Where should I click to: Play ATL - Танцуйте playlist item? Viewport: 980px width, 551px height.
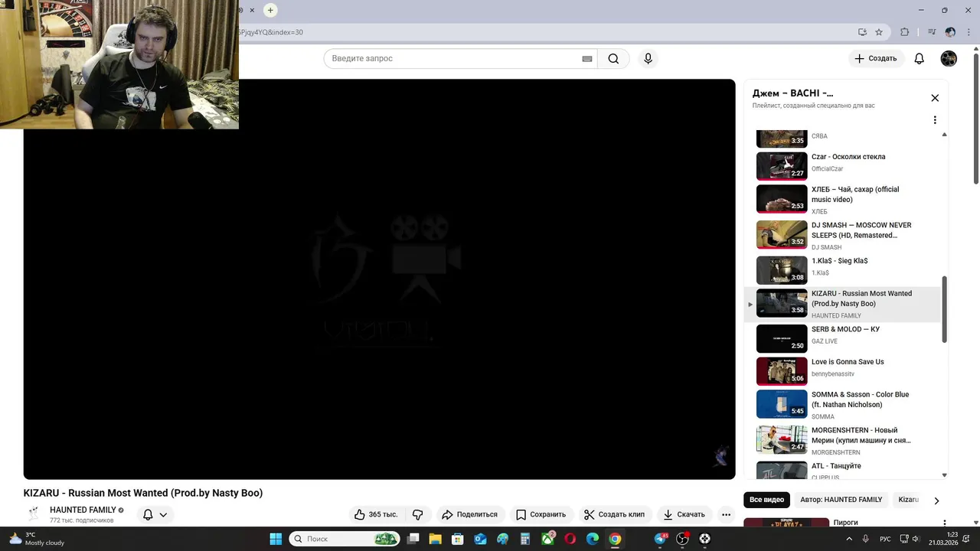(x=842, y=469)
